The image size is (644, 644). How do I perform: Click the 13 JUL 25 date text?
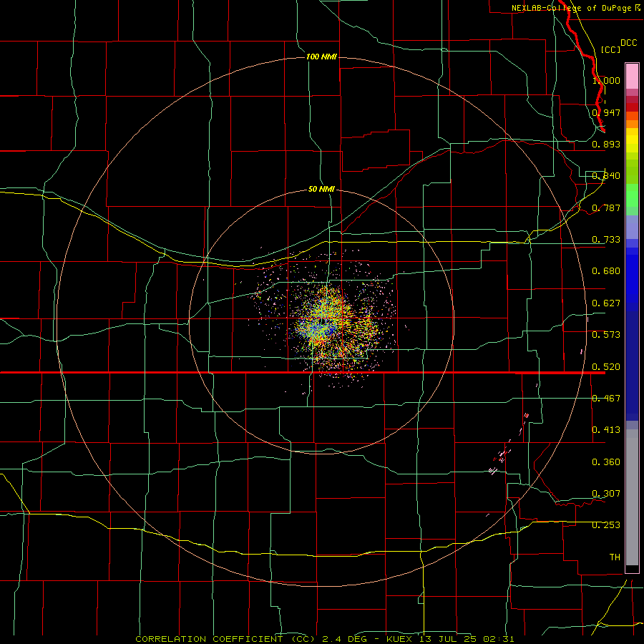point(449,639)
